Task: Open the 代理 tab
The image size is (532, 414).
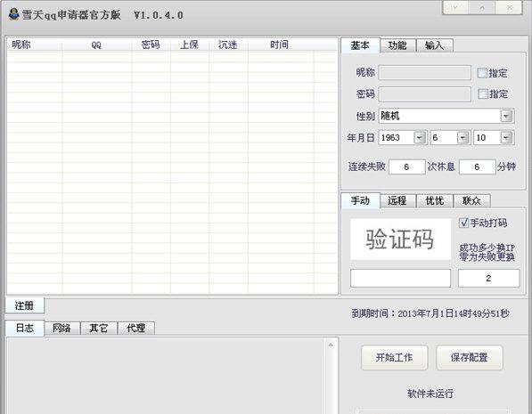Action: click(x=135, y=329)
